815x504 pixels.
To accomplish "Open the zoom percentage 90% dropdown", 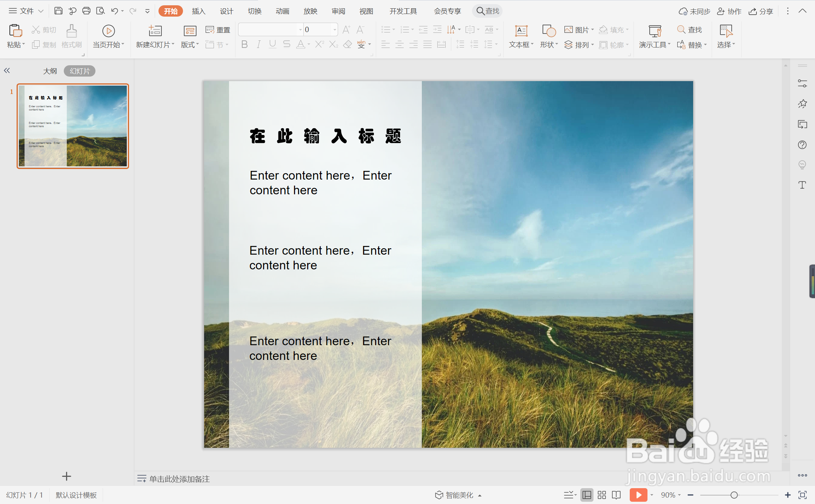I will click(671, 495).
